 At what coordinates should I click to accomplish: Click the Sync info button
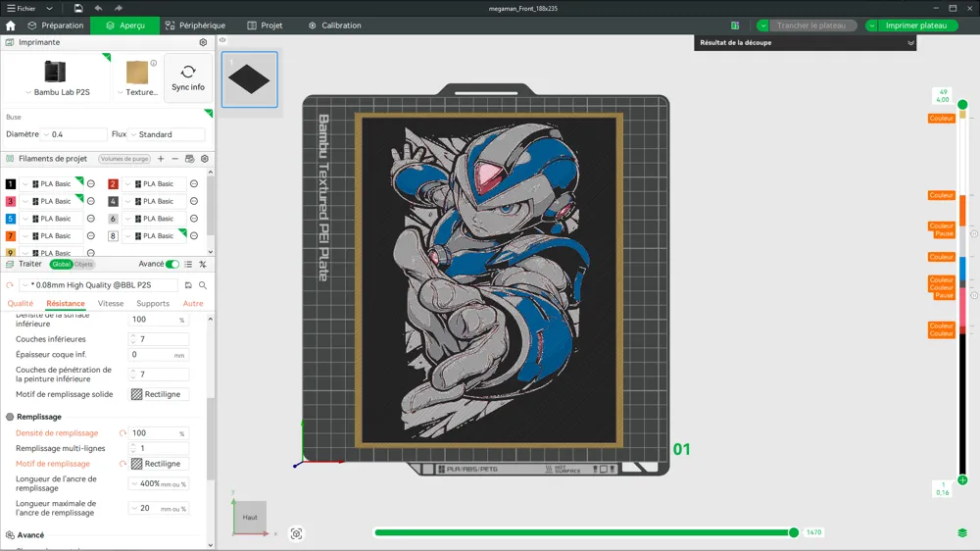(x=188, y=78)
